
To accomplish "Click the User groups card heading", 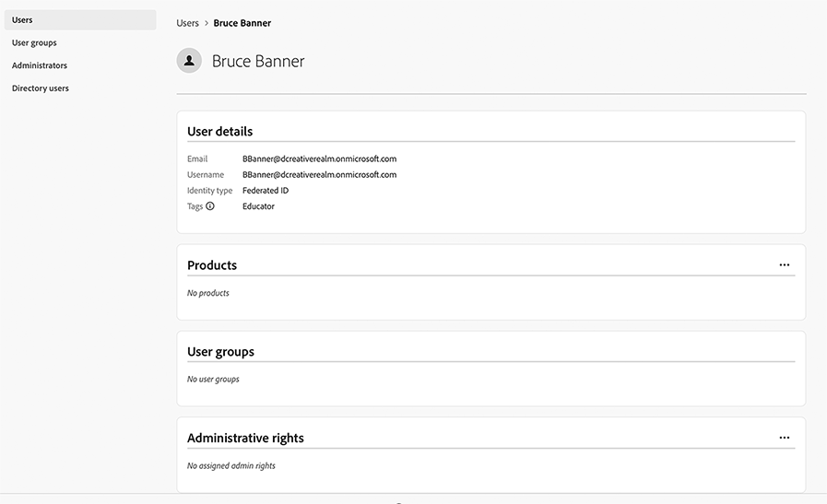I will [x=220, y=352].
